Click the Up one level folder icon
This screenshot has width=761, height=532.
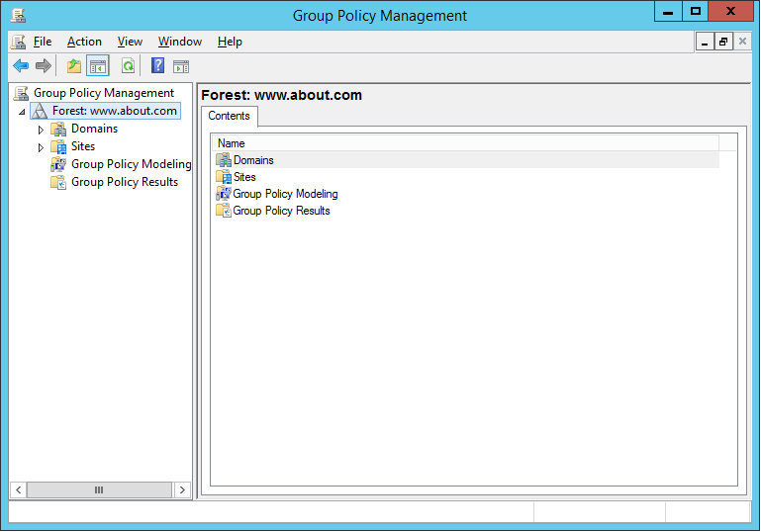click(x=74, y=65)
